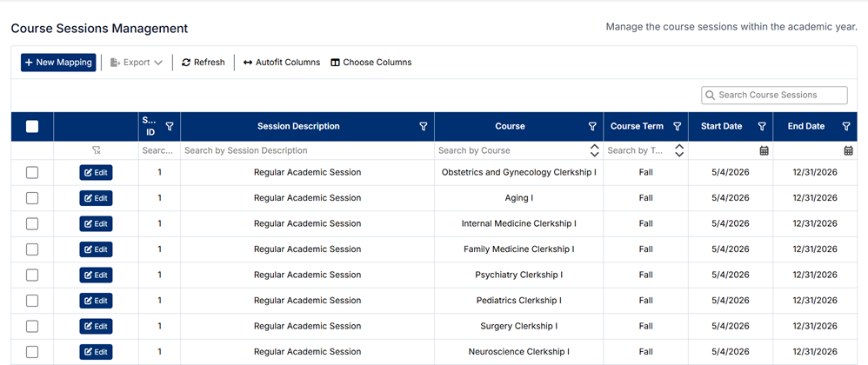
Task: Open the Session Description filter icon
Action: [424, 126]
